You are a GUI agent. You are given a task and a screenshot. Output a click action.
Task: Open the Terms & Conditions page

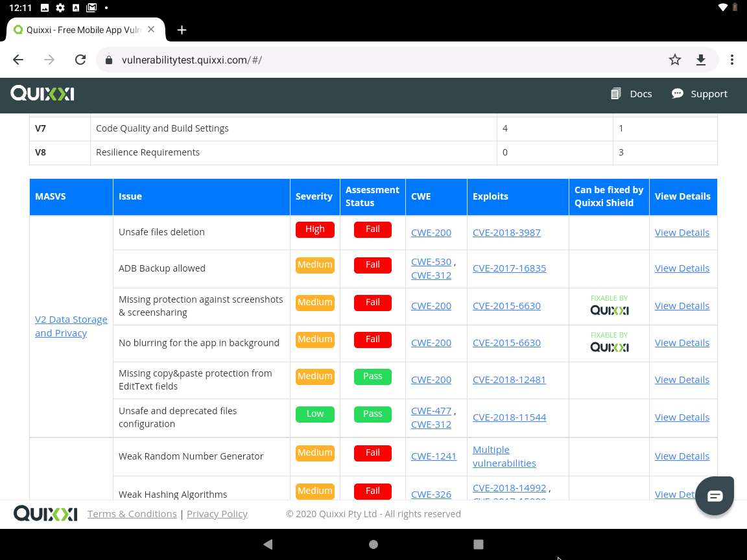[x=132, y=513]
